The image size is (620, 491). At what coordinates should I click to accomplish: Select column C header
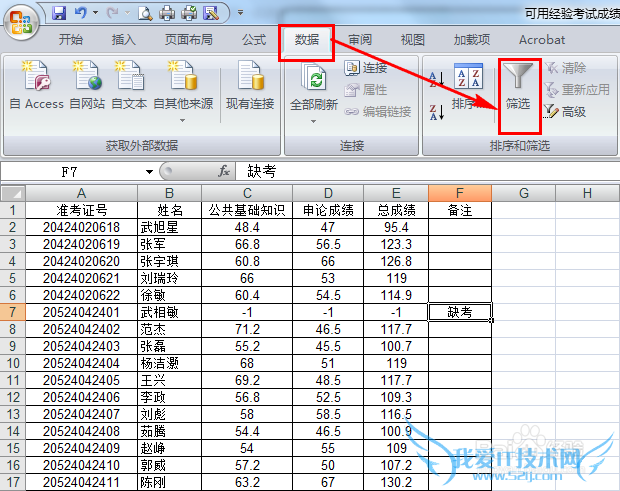(x=247, y=193)
